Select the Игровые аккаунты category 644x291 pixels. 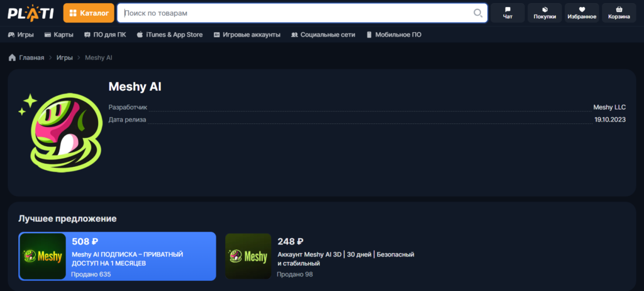tap(247, 35)
